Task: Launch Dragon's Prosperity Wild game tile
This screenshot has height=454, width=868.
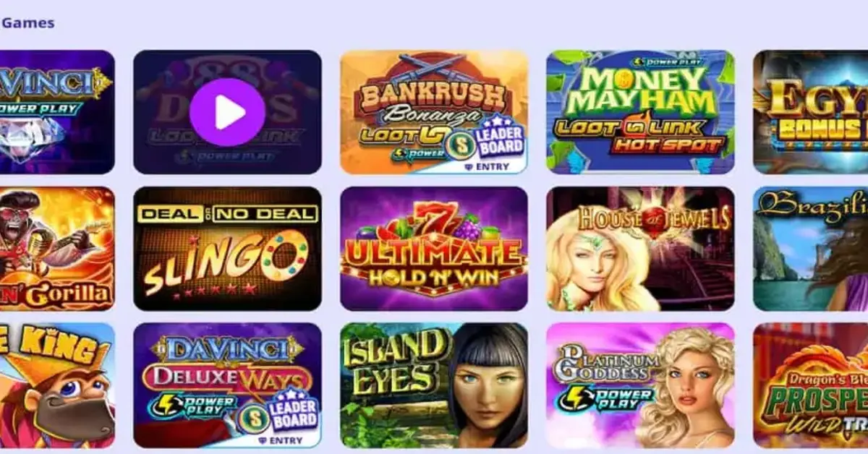Action: click(x=810, y=385)
